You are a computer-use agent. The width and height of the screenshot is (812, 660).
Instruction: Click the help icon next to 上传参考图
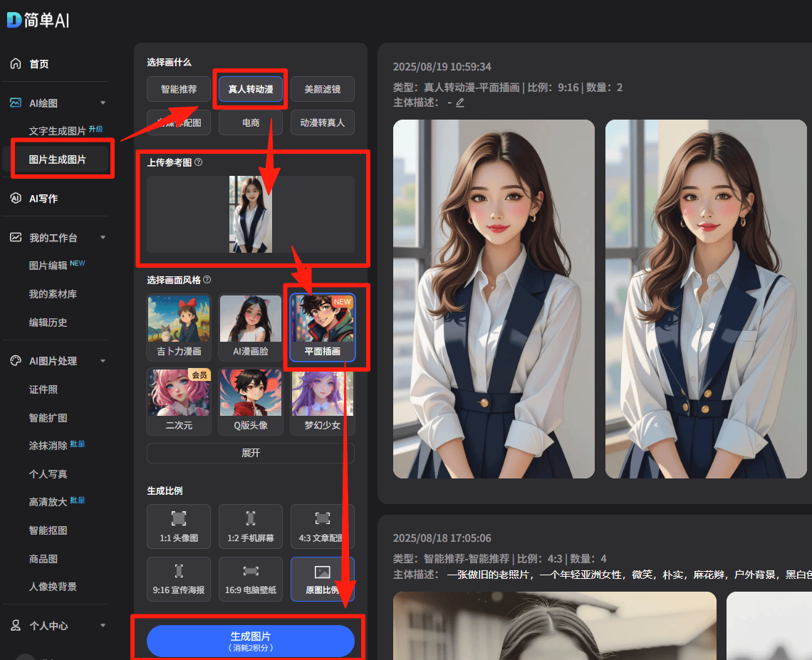point(199,162)
